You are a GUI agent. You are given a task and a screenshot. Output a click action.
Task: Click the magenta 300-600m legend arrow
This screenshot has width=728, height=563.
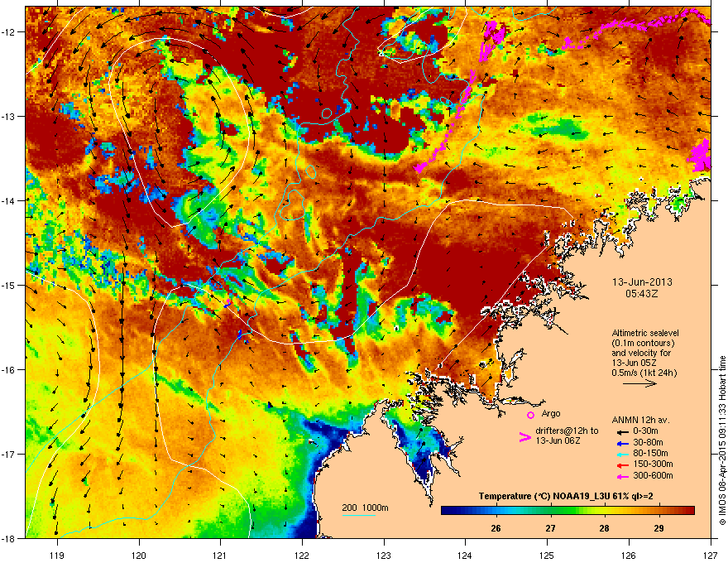click(622, 476)
